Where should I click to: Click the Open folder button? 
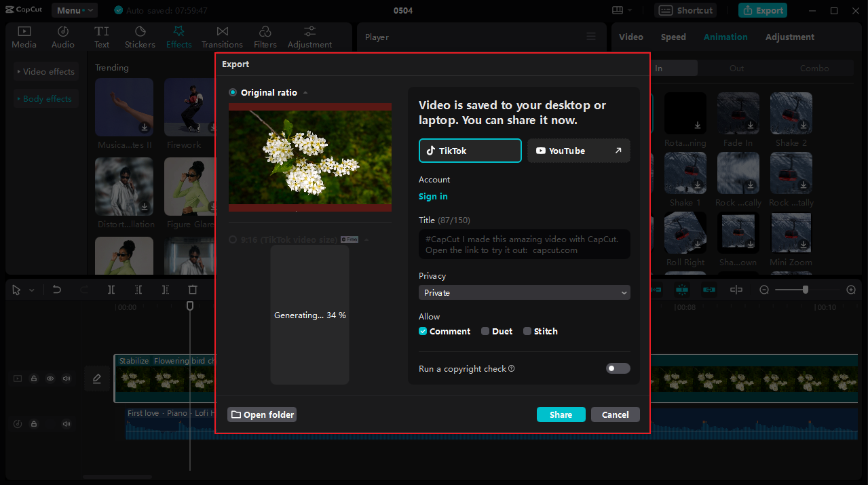click(262, 414)
